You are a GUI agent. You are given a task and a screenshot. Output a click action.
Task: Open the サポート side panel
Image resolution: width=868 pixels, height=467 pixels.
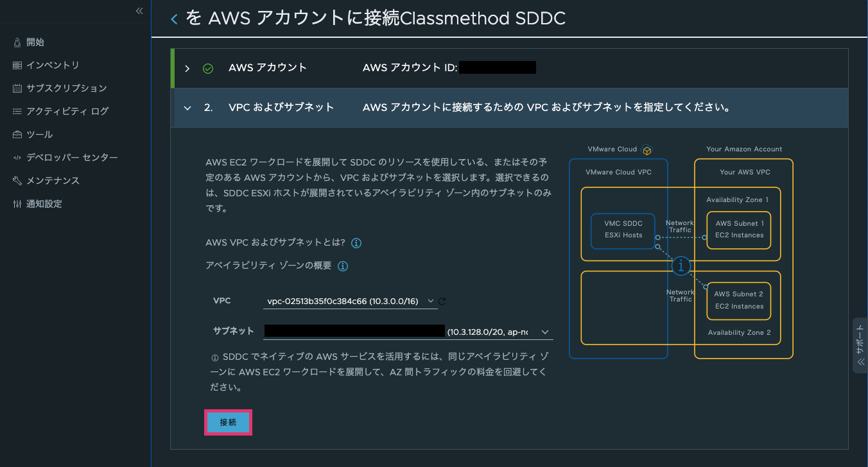[x=860, y=346]
